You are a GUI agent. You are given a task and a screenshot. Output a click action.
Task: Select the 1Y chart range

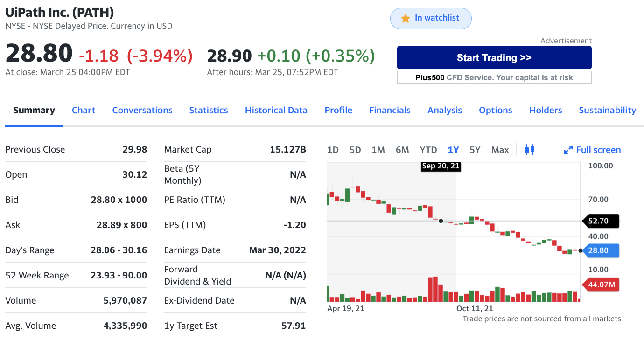[453, 150]
